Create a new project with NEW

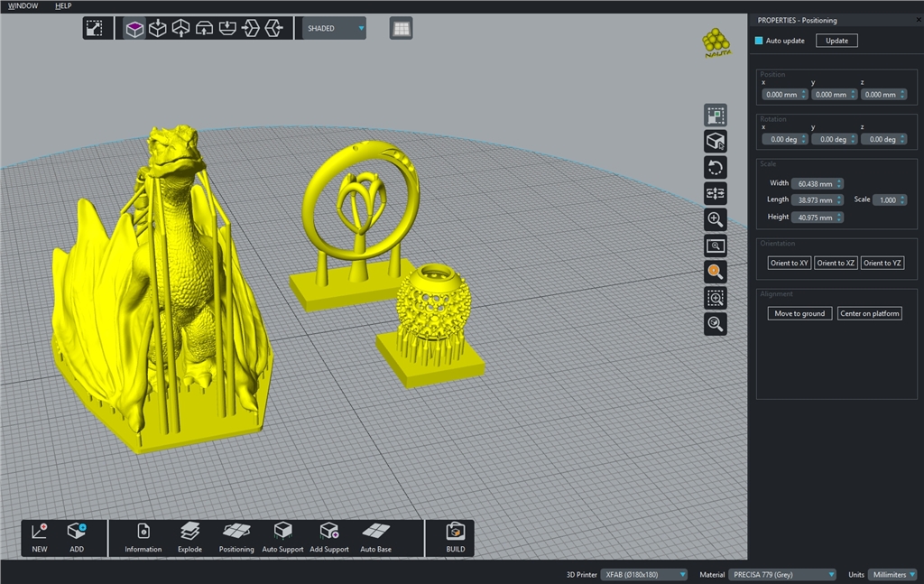(x=38, y=538)
